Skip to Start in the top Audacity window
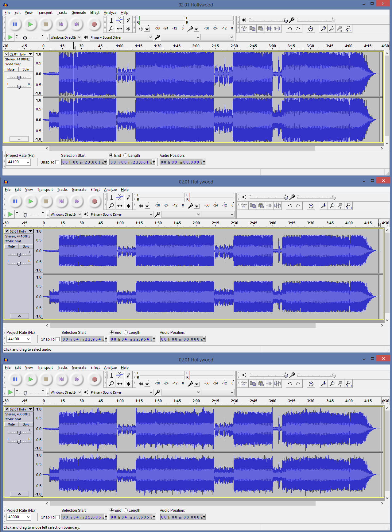 click(x=61, y=24)
